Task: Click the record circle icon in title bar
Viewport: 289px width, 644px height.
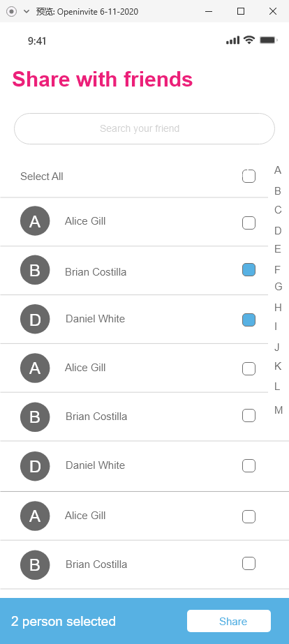Action: [x=11, y=11]
